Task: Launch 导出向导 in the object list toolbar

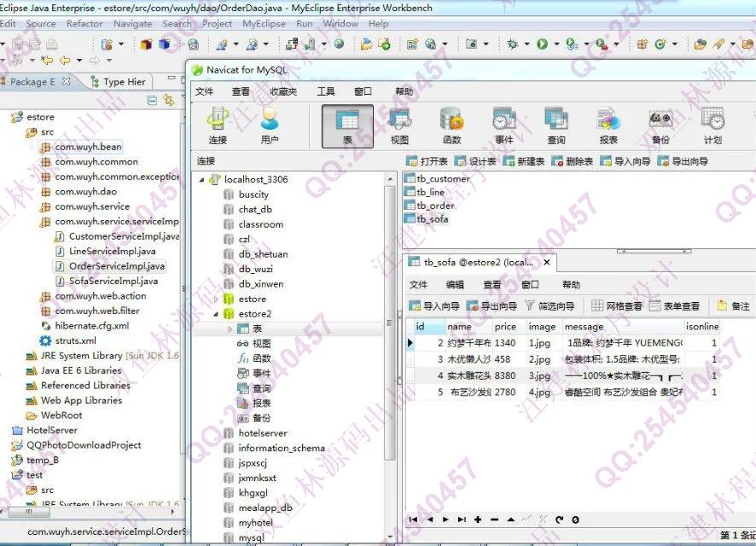Action: pos(683,161)
